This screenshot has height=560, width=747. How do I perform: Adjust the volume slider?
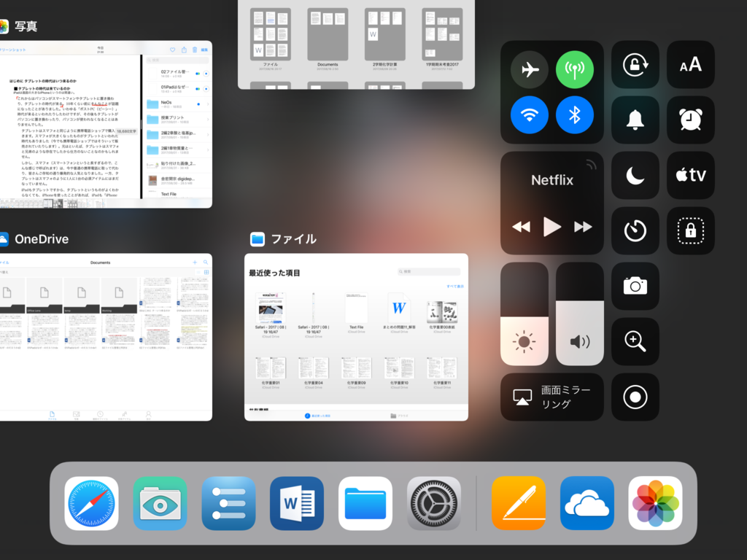[x=580, y=314]
